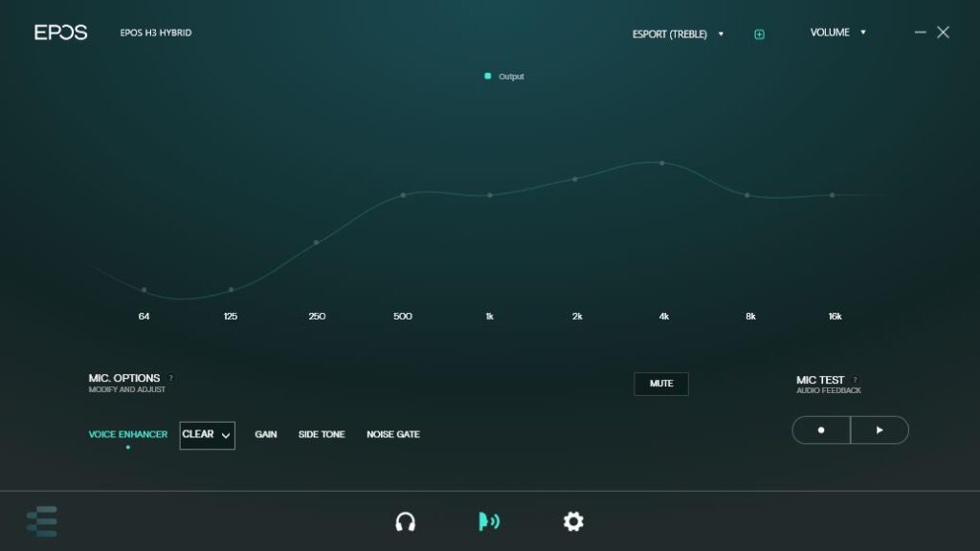The image size is (980, 551).
Task: Open the microphone settings page icon
Action: coord(488,521)
